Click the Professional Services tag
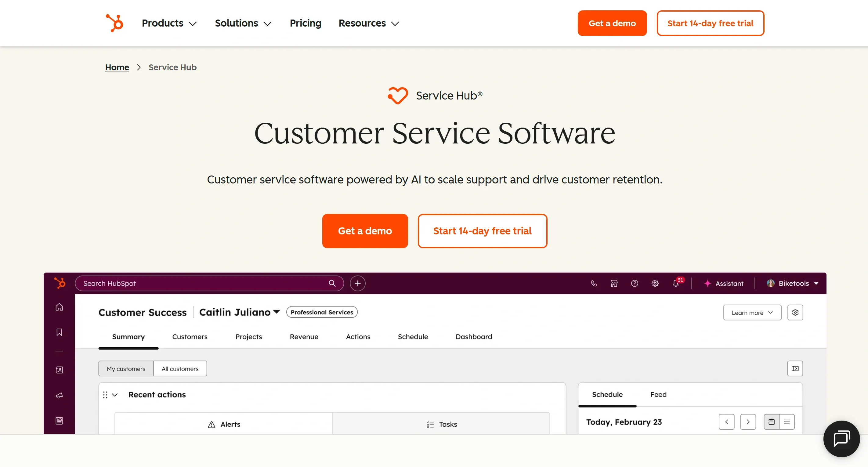868x467 pixels. point(322,312)
